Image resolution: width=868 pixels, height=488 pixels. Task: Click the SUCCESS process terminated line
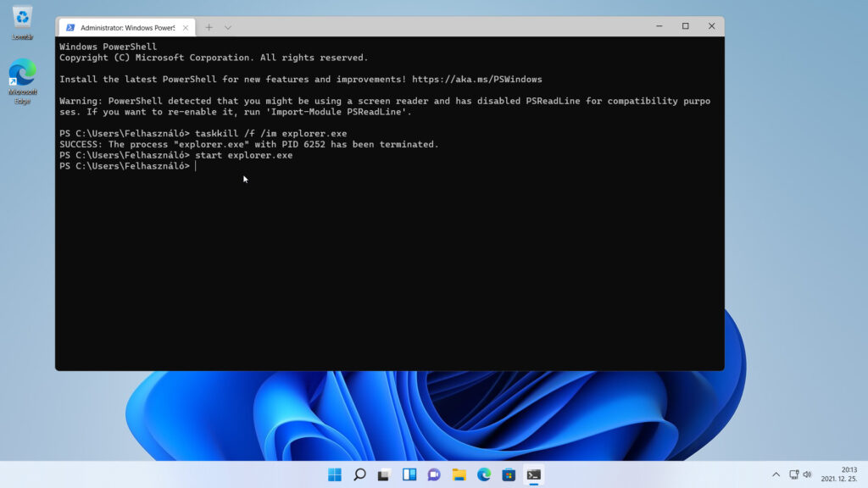[249, 144]
